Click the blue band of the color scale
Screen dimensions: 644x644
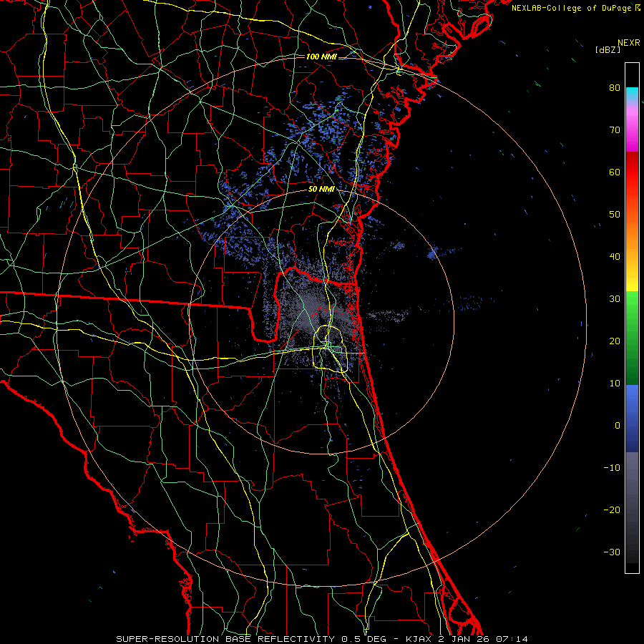pyautogui.click(x=632, y=419)
